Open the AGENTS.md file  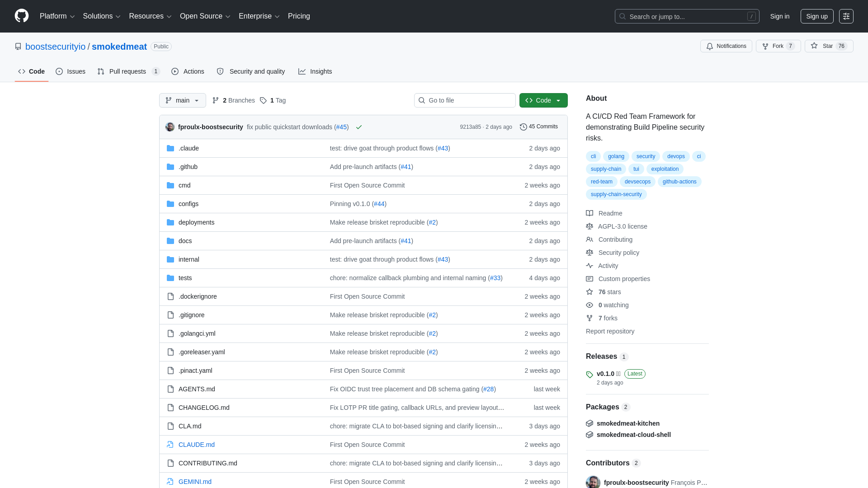pos(197,389)
